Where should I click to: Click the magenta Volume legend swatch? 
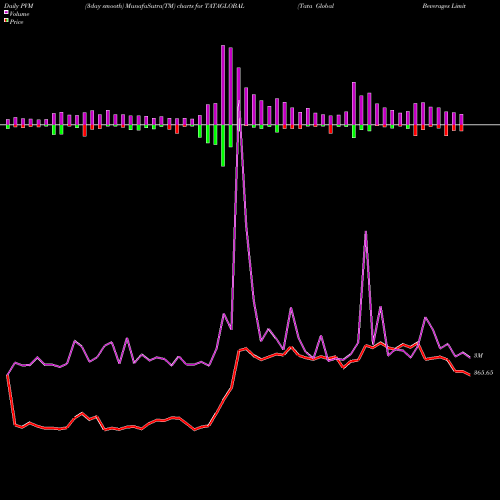click(6, 12)
